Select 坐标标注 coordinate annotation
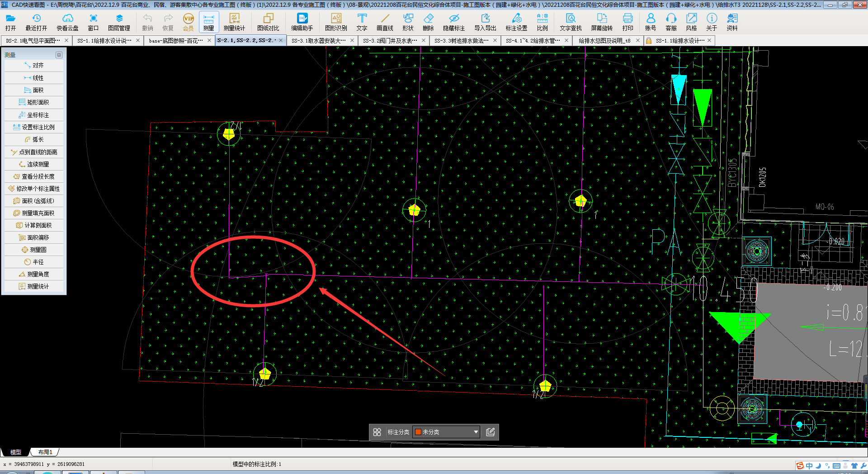This screenshot has width=868, height=474. [34, 115]
